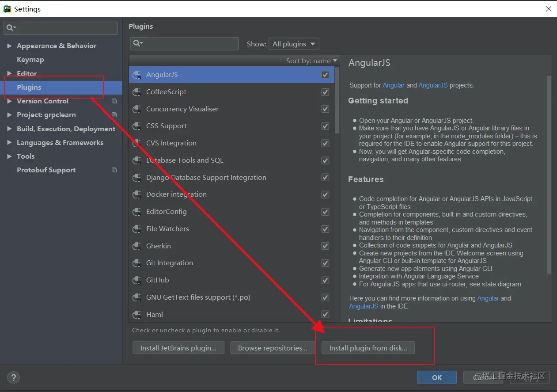The height and width of the screenshot is (392, 557).
Task: Toggle the Git Integration checkbox
Action: coord(326,263)
